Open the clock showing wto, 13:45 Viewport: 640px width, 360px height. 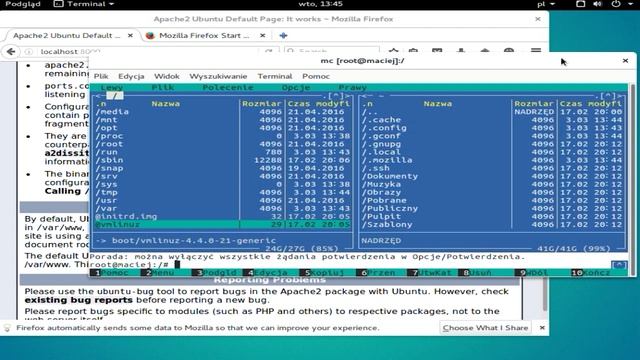coord(320,4)
